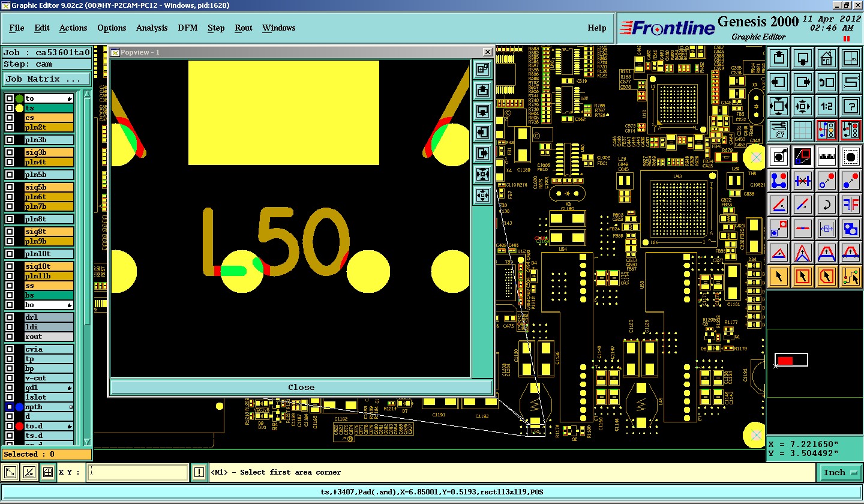Toggle the grid display icon

coord(803,130)
